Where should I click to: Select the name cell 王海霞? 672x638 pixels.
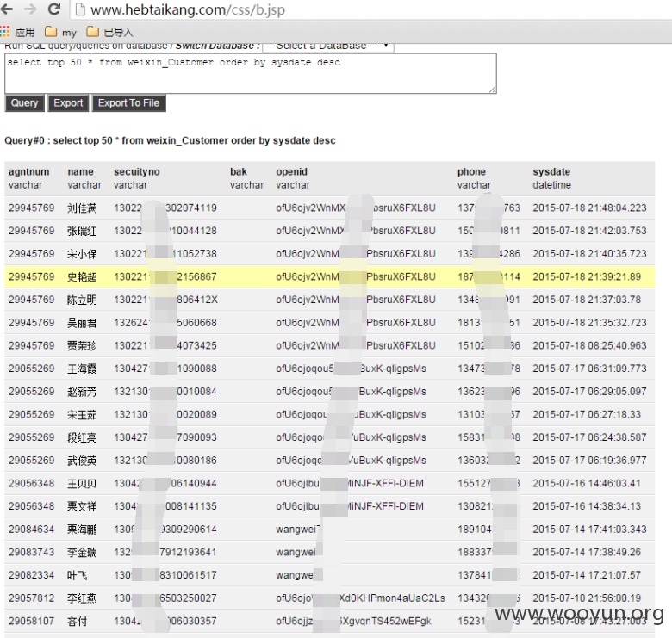pyautogui.click(x=82, y=369)
